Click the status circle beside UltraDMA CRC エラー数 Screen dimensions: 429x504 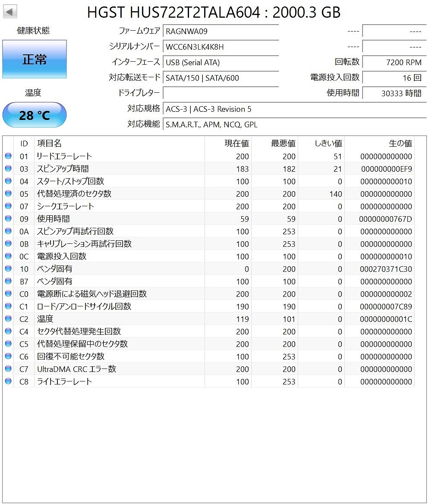pyautogui.click(x=8, y=369)
